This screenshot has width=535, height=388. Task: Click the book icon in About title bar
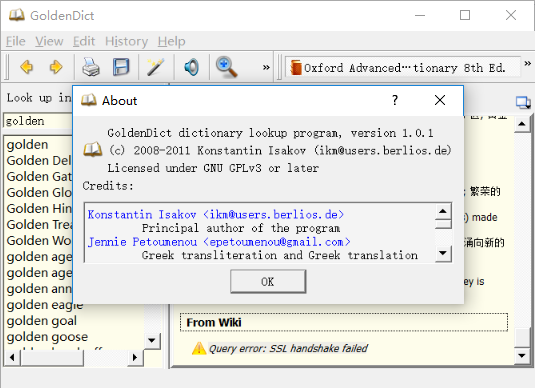point(89,100)
